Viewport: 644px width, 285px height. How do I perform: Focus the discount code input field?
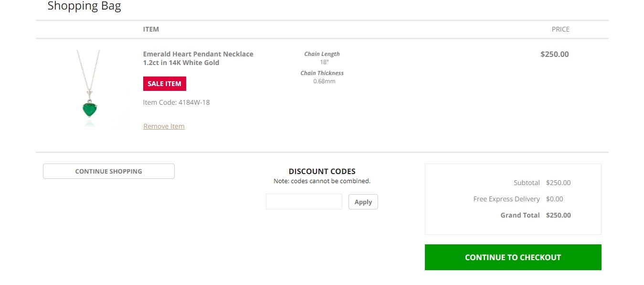[x=304, y=202]
